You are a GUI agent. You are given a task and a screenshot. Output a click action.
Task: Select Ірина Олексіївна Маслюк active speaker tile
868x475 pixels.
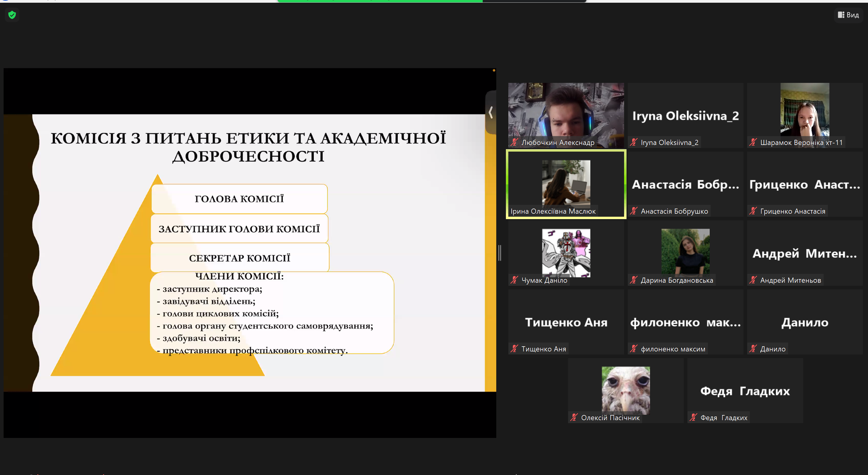tap(566, 184)
